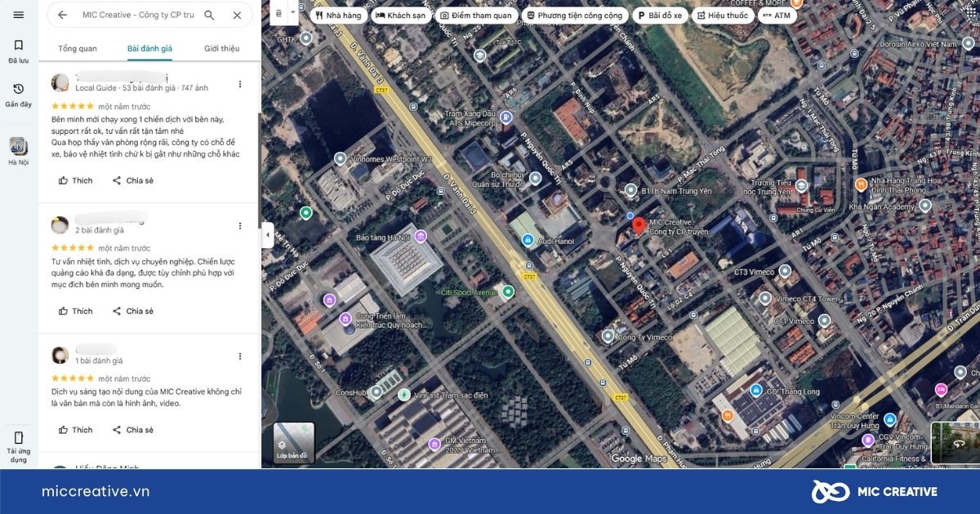Click VinFast Trạm sạc điện marker
The width and height of the screenshot is (980, 514).
point(403,395)
